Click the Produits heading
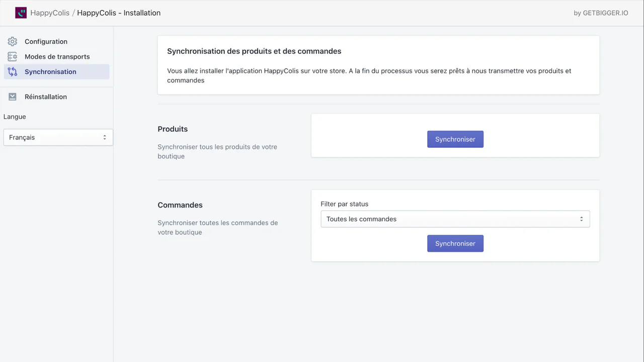This screenshot has height=362, width=644. [x=173, y=129]
